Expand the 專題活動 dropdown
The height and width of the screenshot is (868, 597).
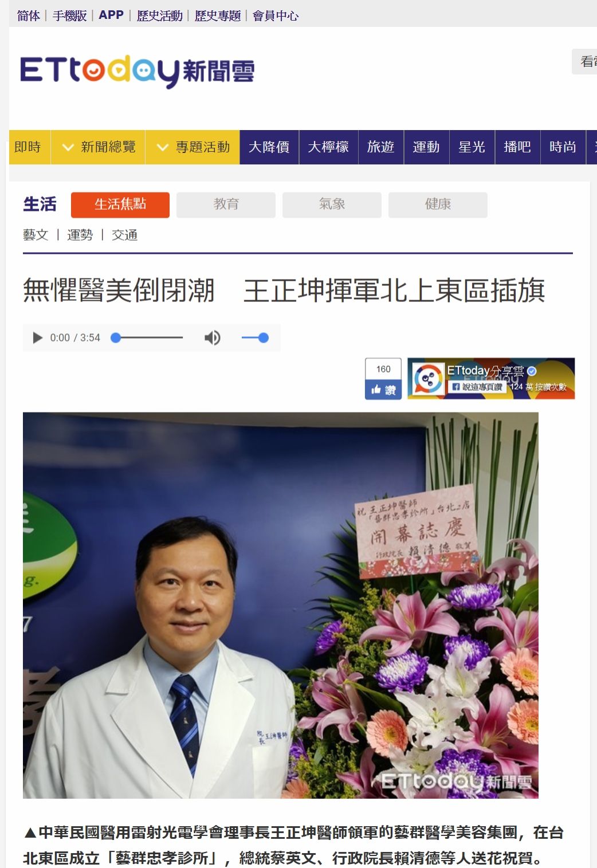(x=193, y=147)
